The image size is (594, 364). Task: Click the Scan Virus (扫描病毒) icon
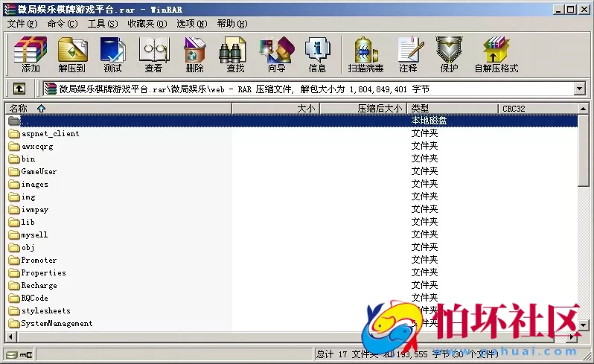click(x=366, y=54)
